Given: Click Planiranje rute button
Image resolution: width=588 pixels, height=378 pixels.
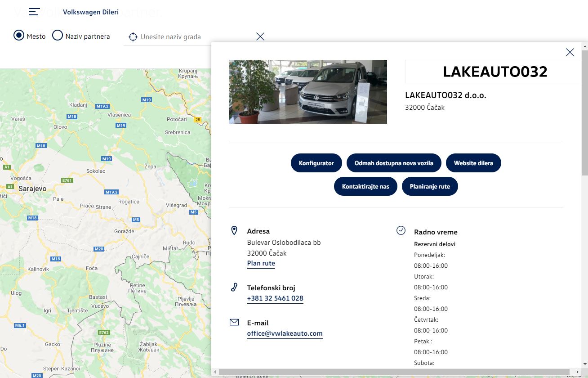Looking at the screenshot, I should [430, 186].
